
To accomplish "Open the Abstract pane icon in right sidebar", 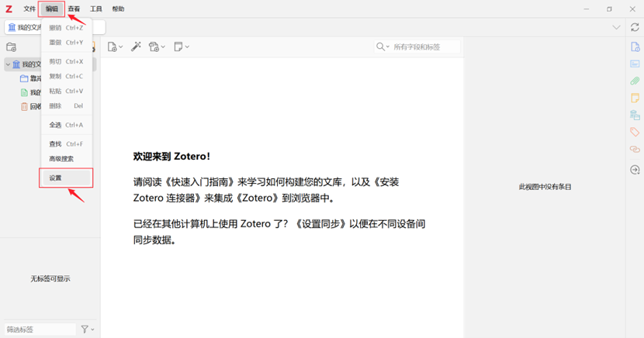I will click(635, 64).
